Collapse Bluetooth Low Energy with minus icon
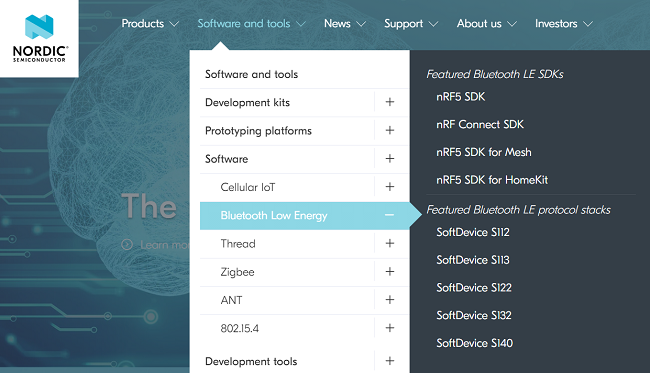Viewport: 650px width, 373px height. pos(389,215)
